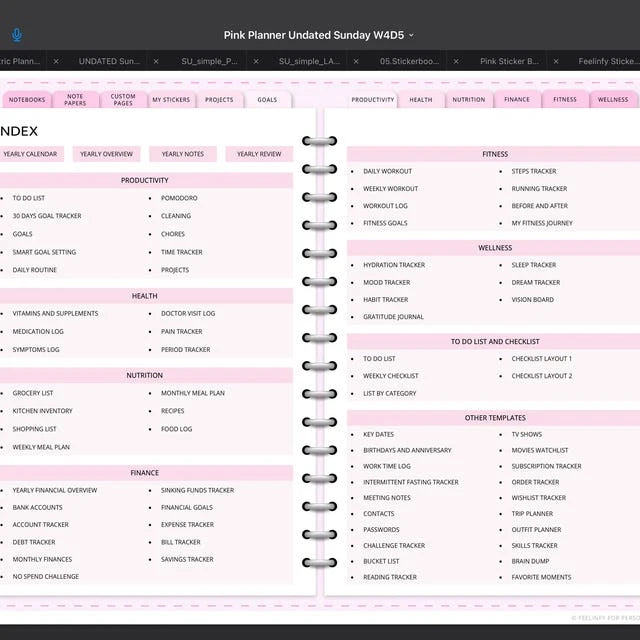The image size is (640, 640).
Task: Jump to the POMODORO page link
Action: click(x=179, y=198)
